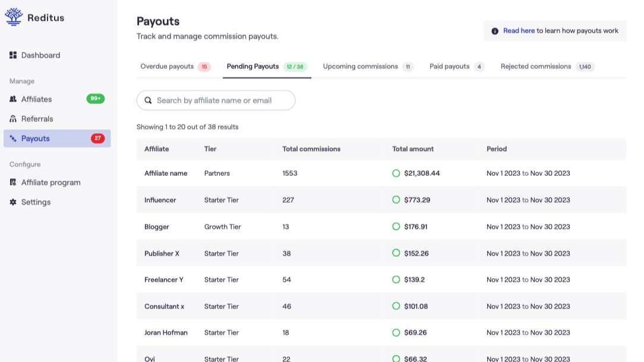Viewport: 644px width, 362px height.
Task: Open the Read here payouts link
Action: [519, 31]
